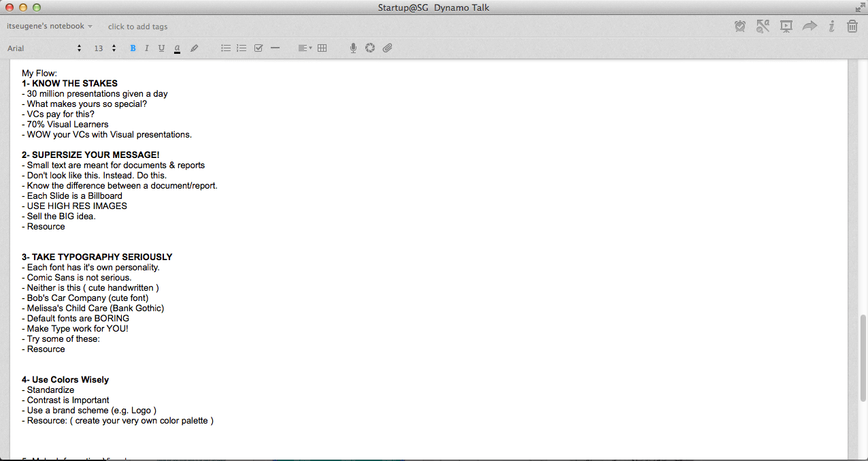Image resolution: width=868 pixels, height=461 pixels.
Task: Click the note title Startup@SG Dynamo Talk
Action: point(433,8)
